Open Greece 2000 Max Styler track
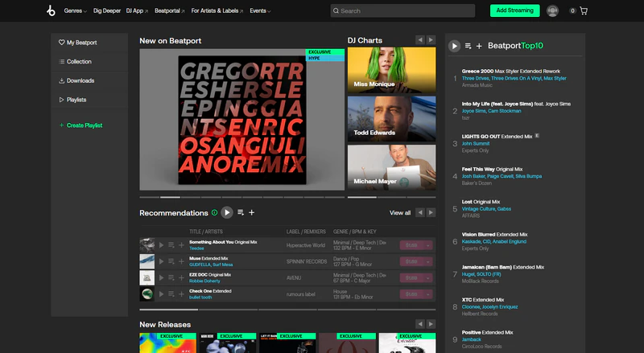 (511, 71)
